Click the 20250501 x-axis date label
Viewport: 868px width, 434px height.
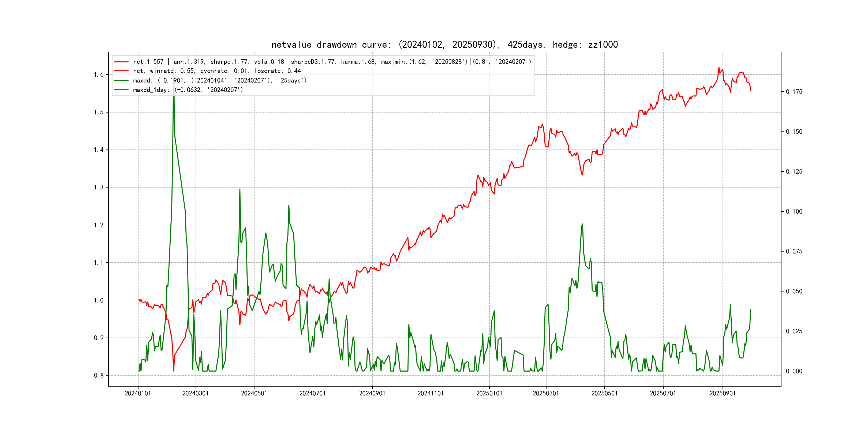604,394
